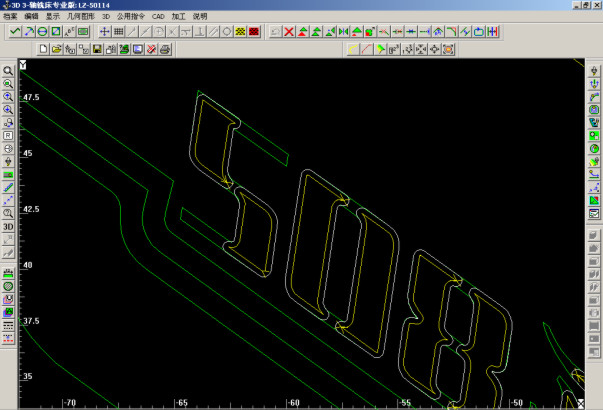Click the magnifier zoom window tool
Screen dimensions: 603x410
pyautogui.click(x=8, y=71)
